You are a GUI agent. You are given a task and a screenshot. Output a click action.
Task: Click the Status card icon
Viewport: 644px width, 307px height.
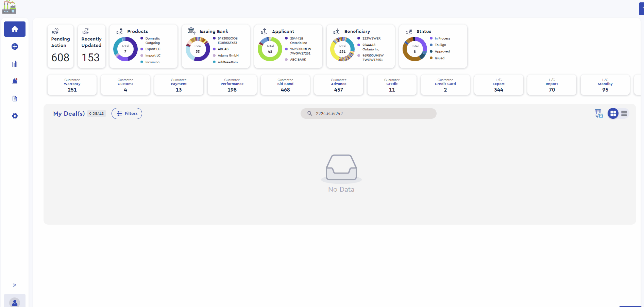tap(409, 31)
